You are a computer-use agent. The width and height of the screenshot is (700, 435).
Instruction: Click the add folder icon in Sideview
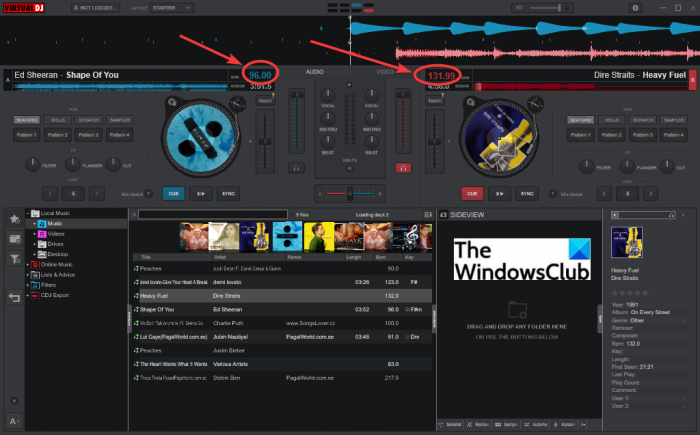517,310
